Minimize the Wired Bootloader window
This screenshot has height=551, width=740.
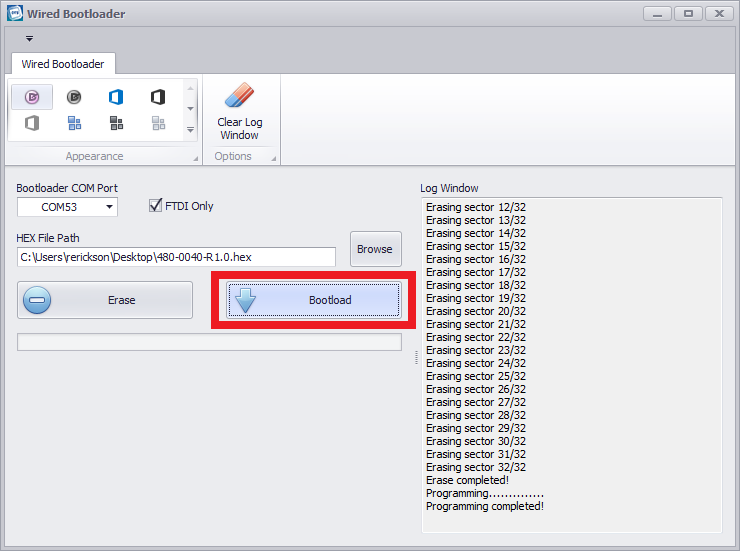click(657, 14)
